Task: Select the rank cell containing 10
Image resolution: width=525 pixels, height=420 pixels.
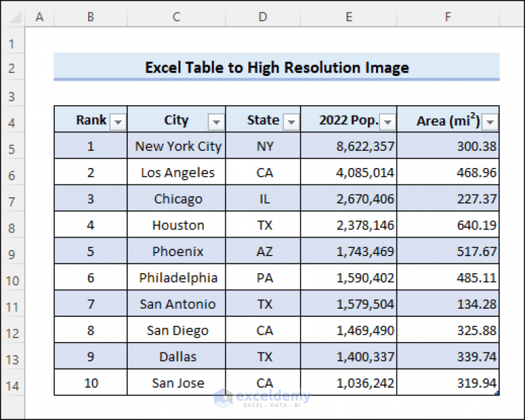Action: pos(91,382)
